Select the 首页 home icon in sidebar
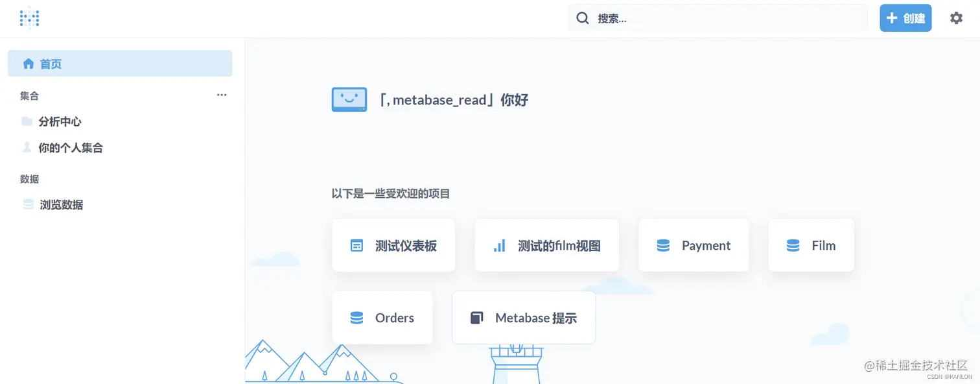The height and width of the screenshot is (384, 980). [29, 64]
